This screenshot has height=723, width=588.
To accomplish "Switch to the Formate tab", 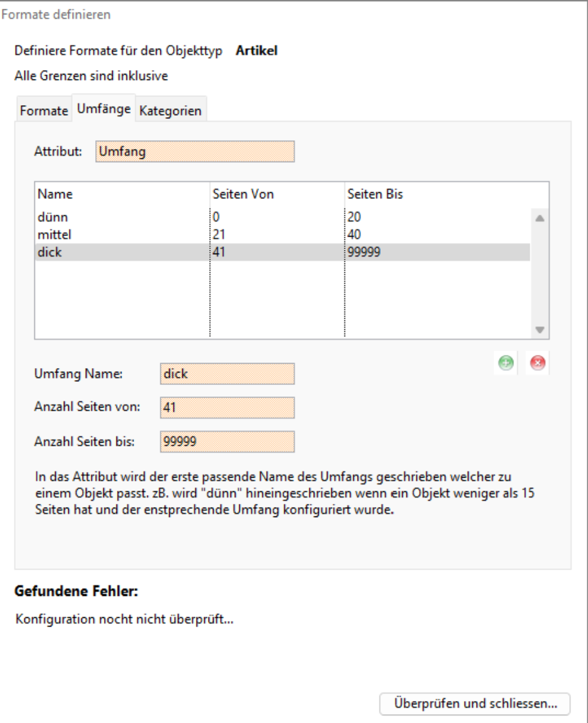I will point(44,111).
